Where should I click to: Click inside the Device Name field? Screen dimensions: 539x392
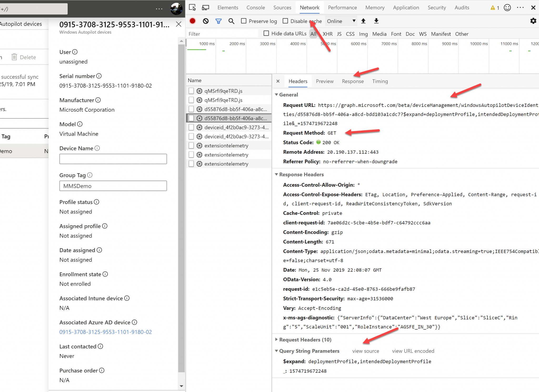point(113,159)
